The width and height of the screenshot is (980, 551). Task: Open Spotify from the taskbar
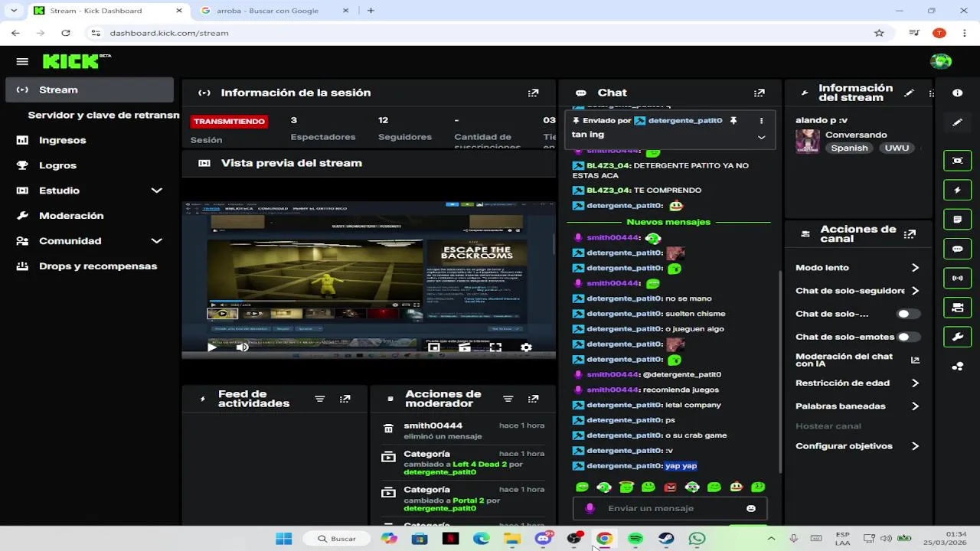[x=635, y=539]
